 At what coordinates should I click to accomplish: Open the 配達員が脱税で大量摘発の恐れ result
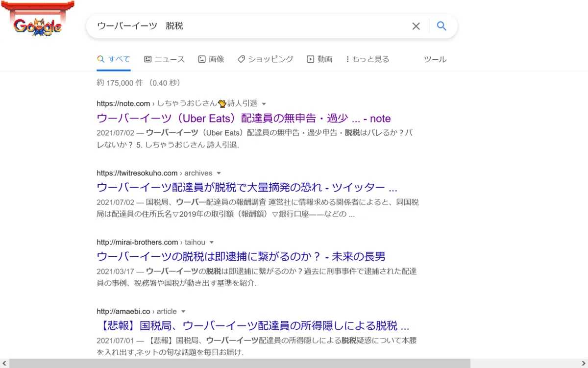(247, 188)
